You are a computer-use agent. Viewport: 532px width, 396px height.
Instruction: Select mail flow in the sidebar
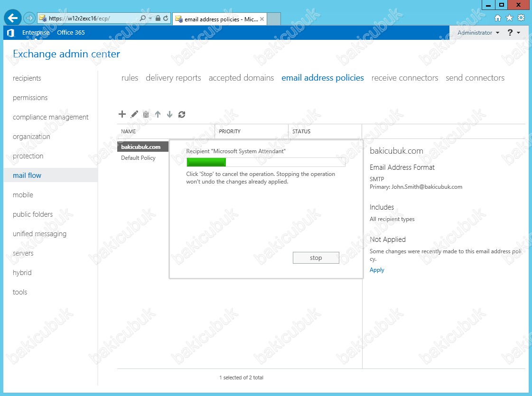[51, 175]
